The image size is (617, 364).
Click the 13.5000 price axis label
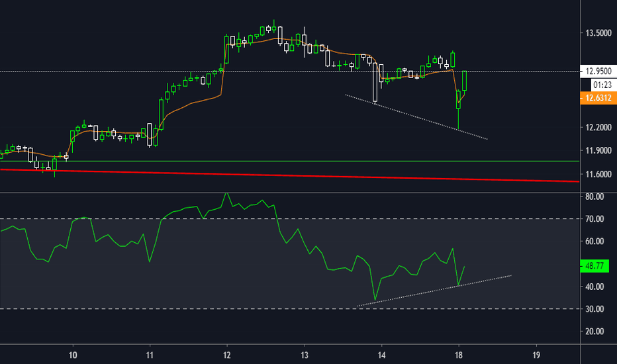click(x=598, y=33)
